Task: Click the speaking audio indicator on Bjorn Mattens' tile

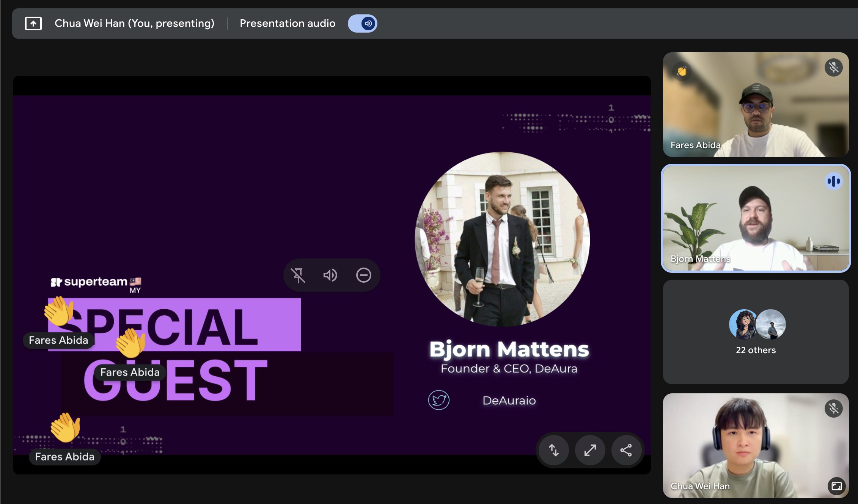Action: click(833, 181)
